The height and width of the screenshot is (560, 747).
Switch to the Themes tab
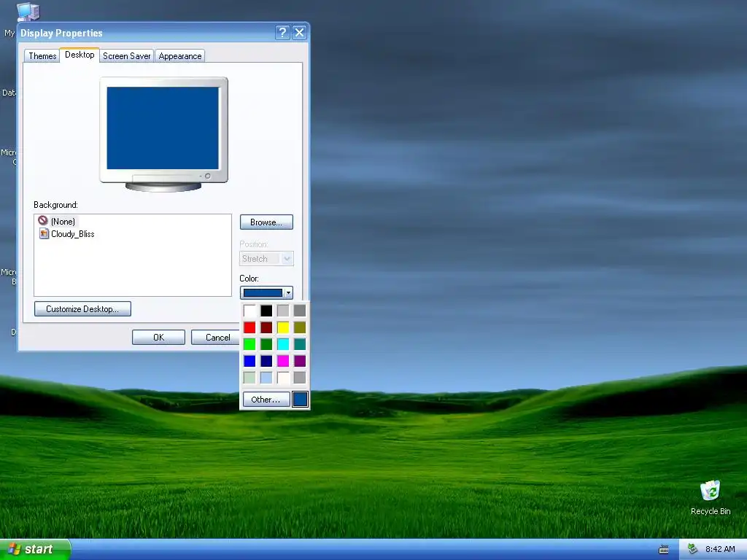42,55
